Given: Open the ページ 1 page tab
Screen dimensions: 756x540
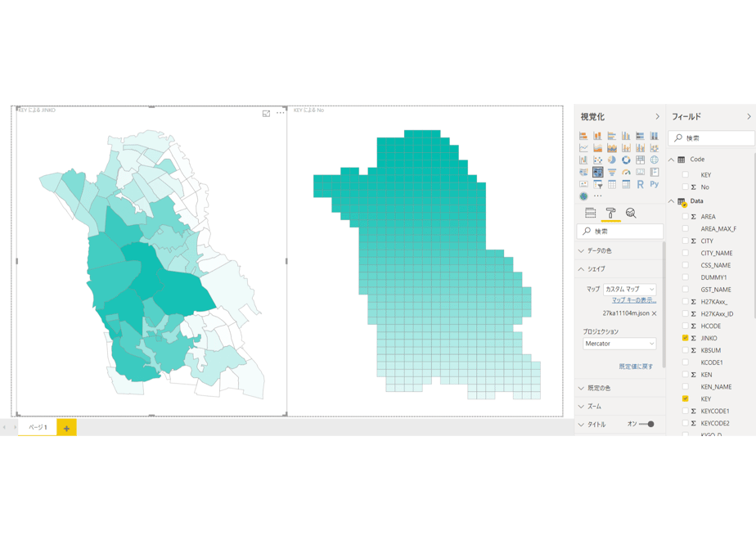Looking at the screenshot, I should 38,427.
